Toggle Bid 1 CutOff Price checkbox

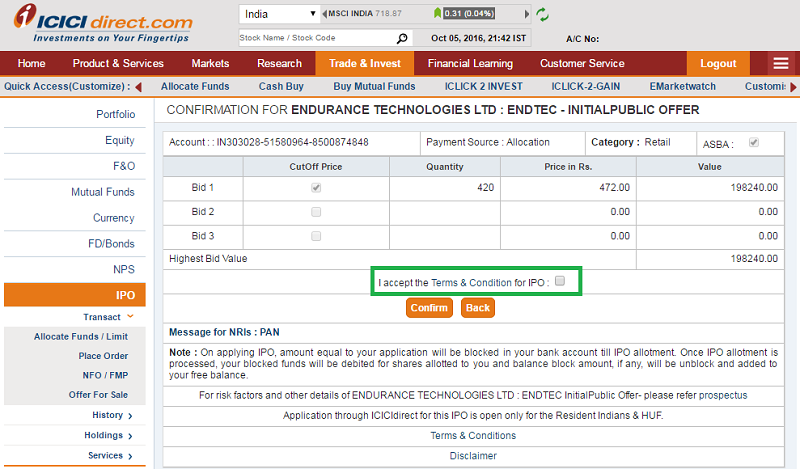pos(316,188)
